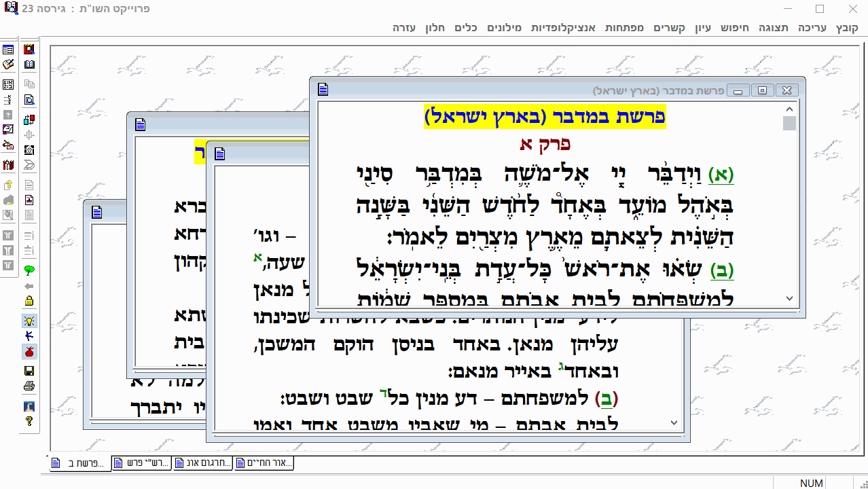Toggle the light bulb icon
This screenshot has height=489, width=868.
[x=29, y=321]
